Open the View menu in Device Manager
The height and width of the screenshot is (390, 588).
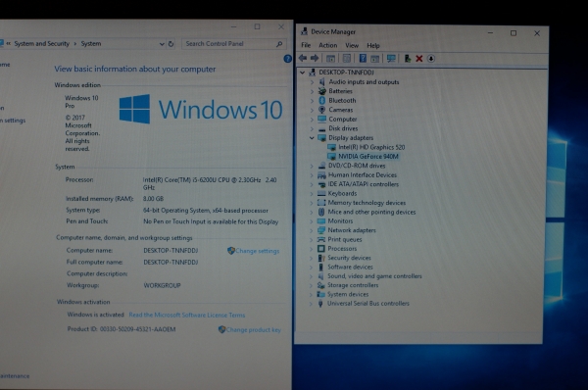(x=352, y=45)
